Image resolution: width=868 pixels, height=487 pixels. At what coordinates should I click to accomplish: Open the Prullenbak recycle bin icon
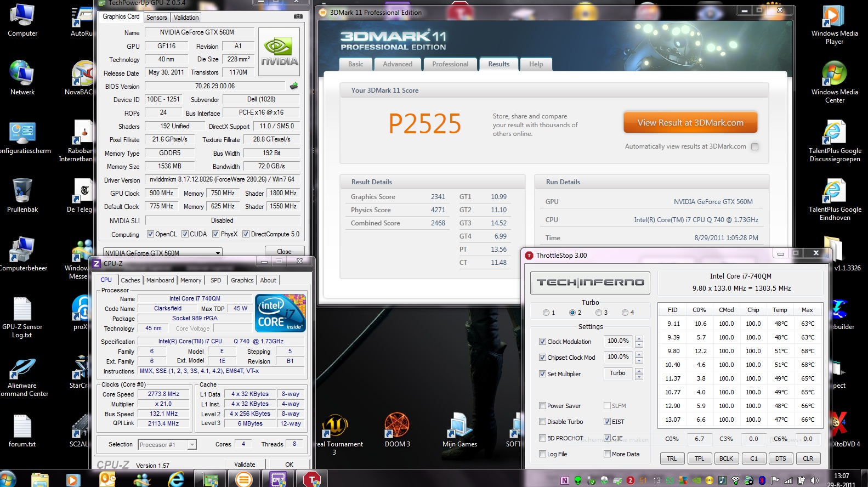tap(22, 195)
